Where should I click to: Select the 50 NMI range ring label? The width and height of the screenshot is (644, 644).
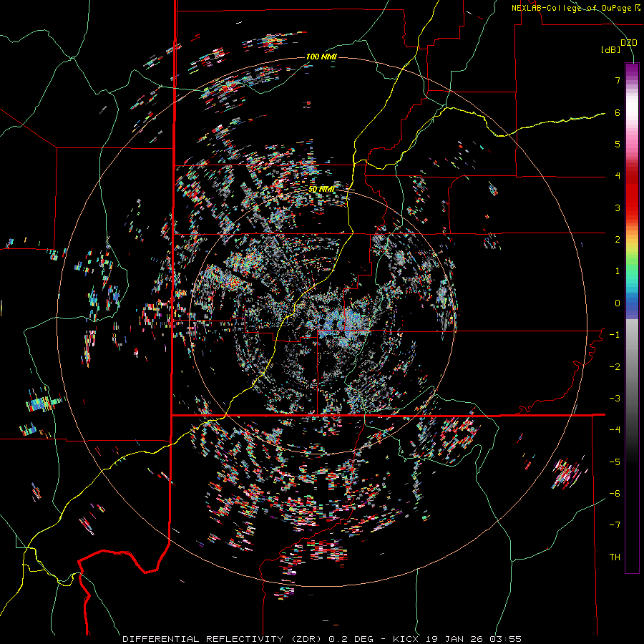point(321,190)
